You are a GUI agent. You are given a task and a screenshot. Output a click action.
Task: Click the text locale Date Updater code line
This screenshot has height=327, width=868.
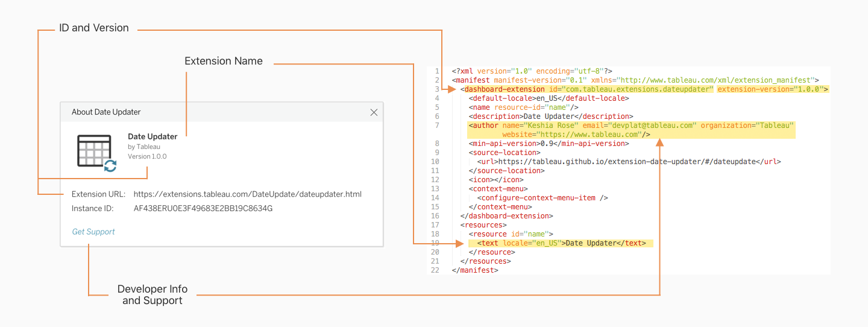561,243
